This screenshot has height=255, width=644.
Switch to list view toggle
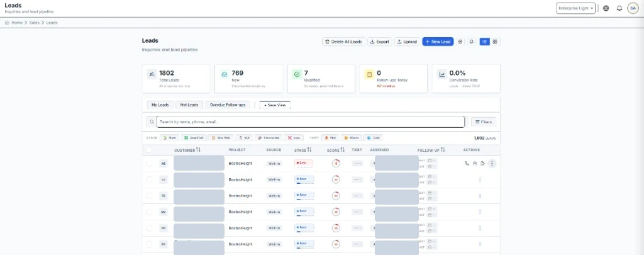click(485, 42)
